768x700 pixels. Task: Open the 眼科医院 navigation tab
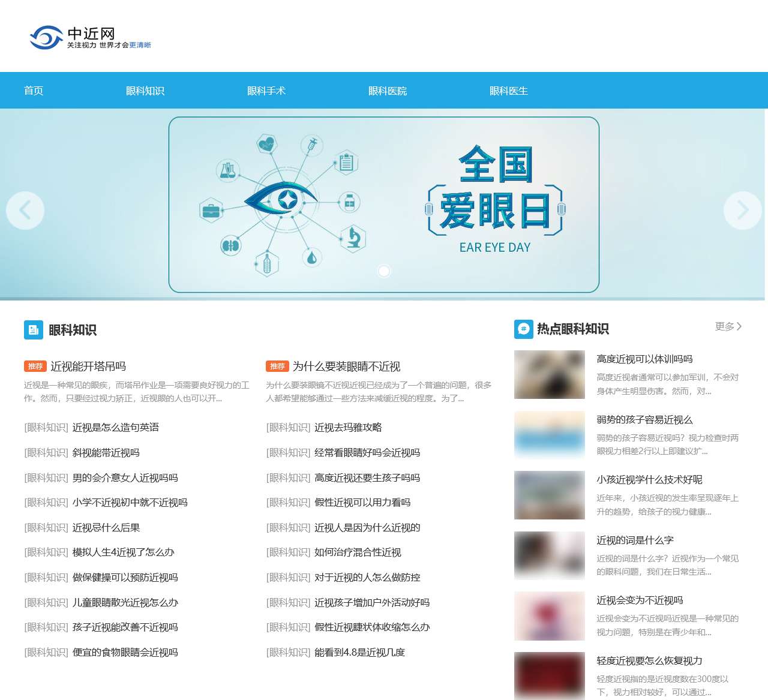(388, 91)
